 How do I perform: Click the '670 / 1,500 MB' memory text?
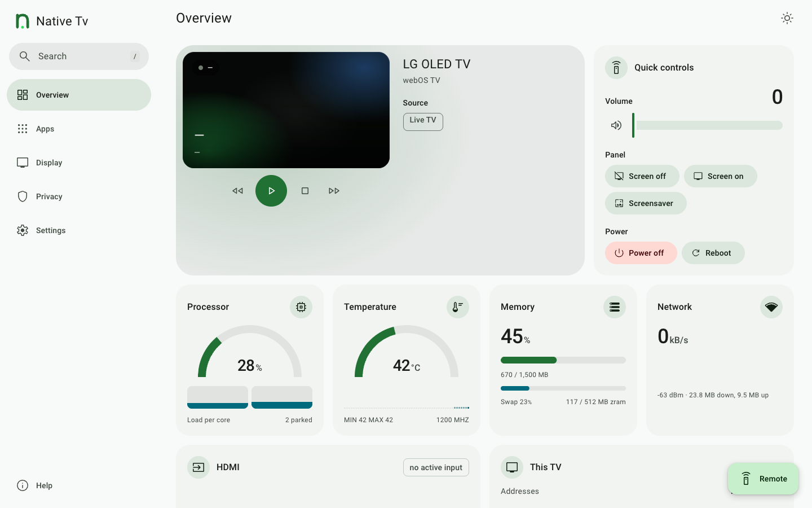(524, 375)
